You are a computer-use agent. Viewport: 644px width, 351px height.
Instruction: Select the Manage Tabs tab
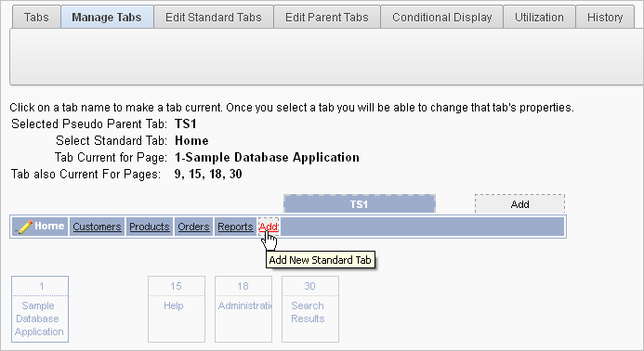click(107, 18)
